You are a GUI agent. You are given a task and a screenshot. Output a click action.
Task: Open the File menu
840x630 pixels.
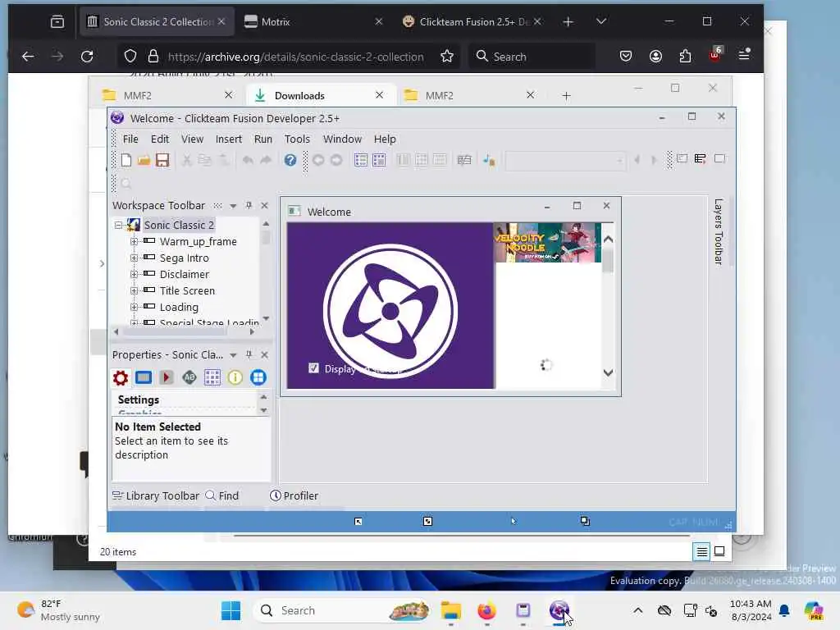pos(130,139)
